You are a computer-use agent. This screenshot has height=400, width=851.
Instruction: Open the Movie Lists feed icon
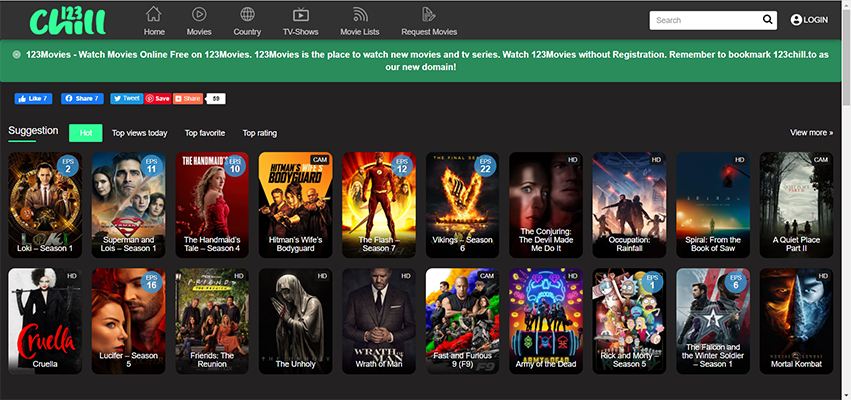[x=360, y=14]
